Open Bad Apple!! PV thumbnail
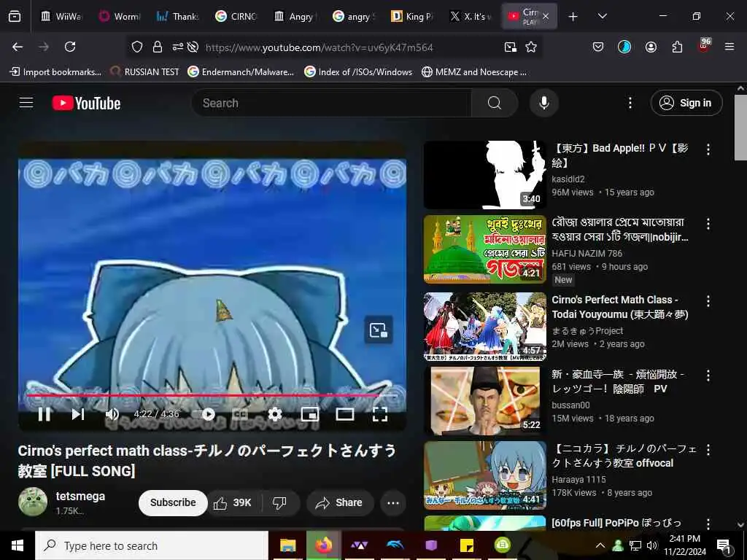Screen dimensions: 747x560 pos(485,175)
